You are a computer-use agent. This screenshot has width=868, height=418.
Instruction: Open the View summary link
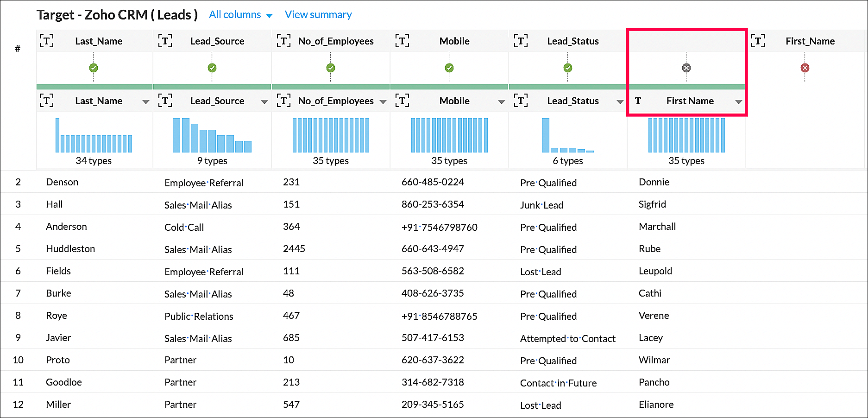pos(318,15)
